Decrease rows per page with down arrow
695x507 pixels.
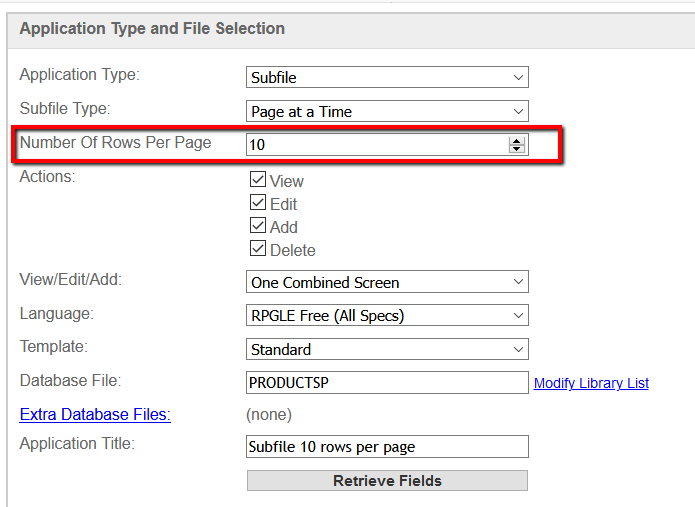(516, 149)
